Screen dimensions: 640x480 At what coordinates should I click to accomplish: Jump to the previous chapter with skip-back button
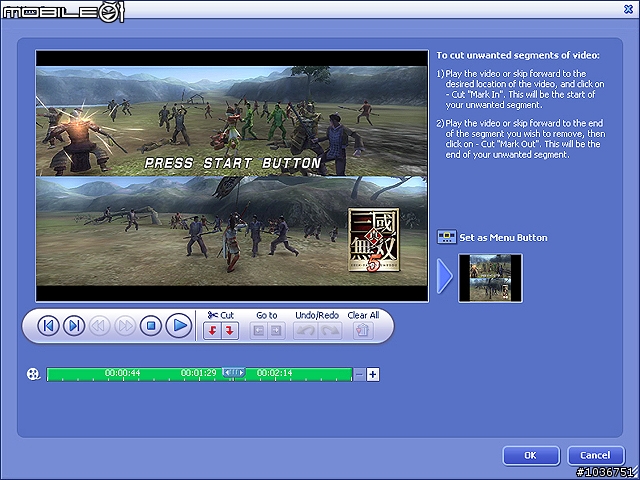coord(48,326)
